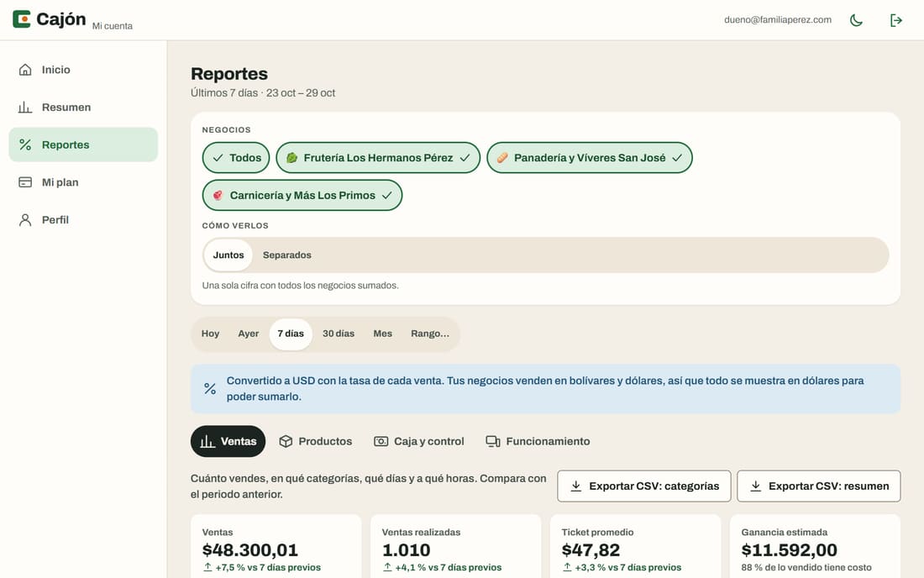Select the 7 días date range
The width and height of the screenshot is (924, 578).
(291, 334)
